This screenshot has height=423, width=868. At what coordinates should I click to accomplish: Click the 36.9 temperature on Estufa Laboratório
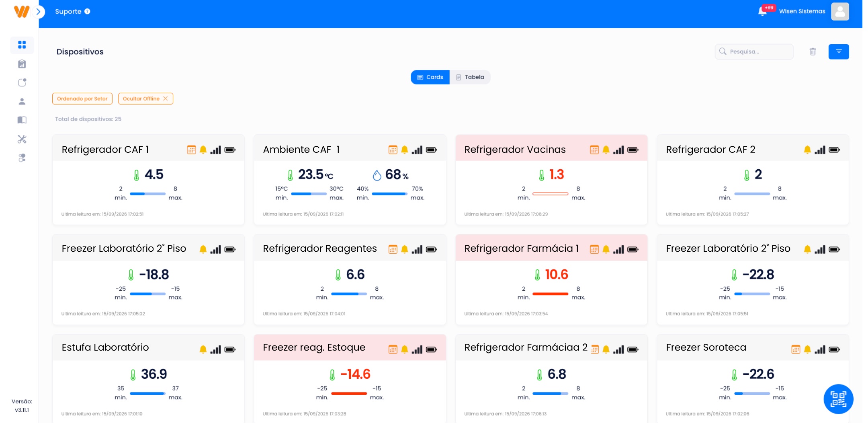154,374
